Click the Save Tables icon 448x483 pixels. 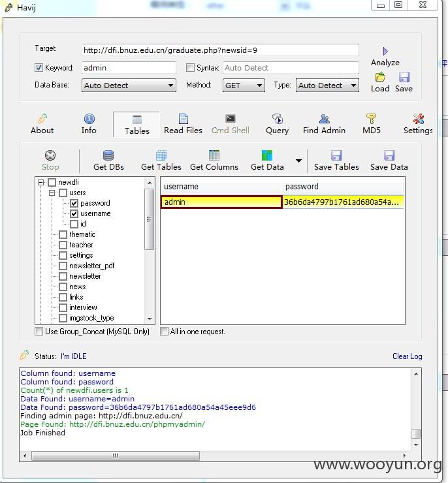click(336, 155)
